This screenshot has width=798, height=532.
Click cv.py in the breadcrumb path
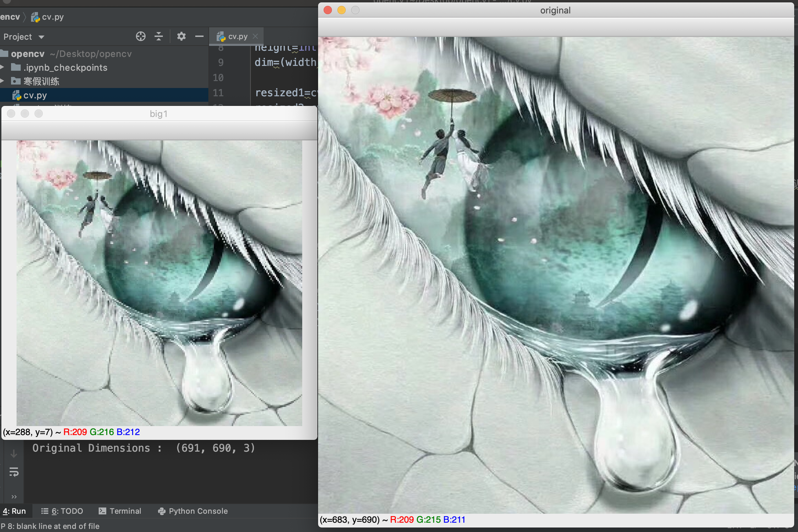click(x=52, y=17)
